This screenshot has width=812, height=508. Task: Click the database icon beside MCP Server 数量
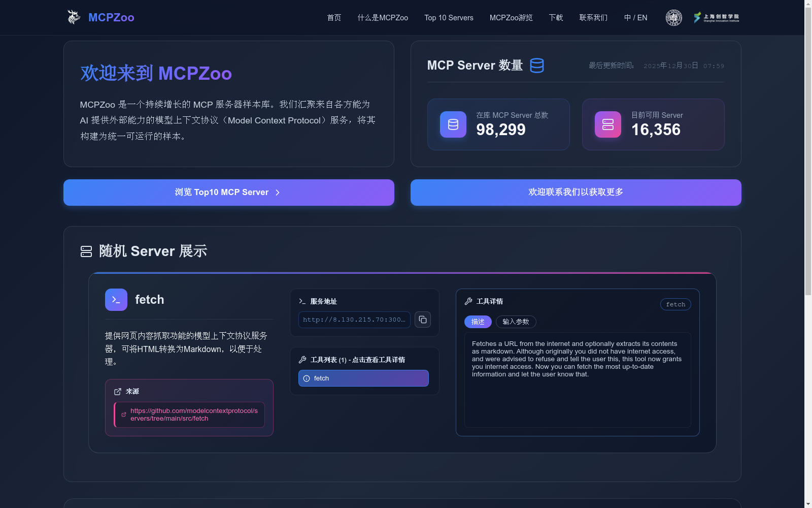point(537,66)
